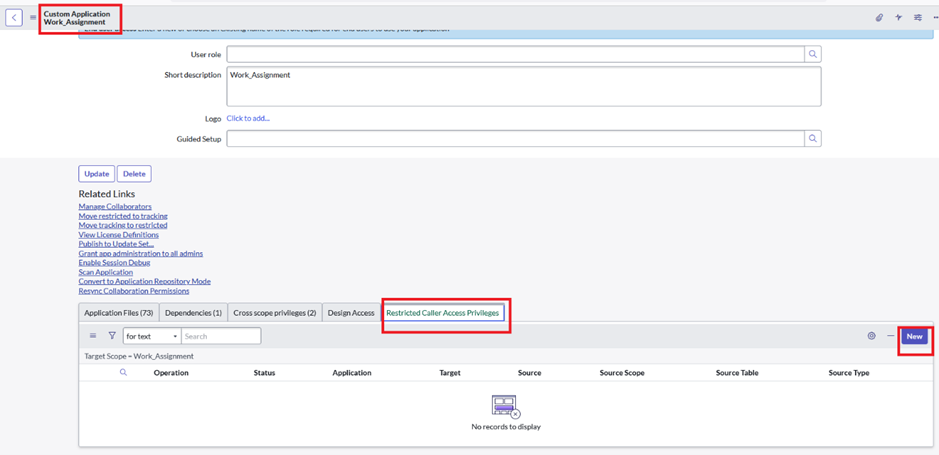This screenshot has height=455, width=939.
Task: Open the personalize form settings icon
Action: click(917, 17)
